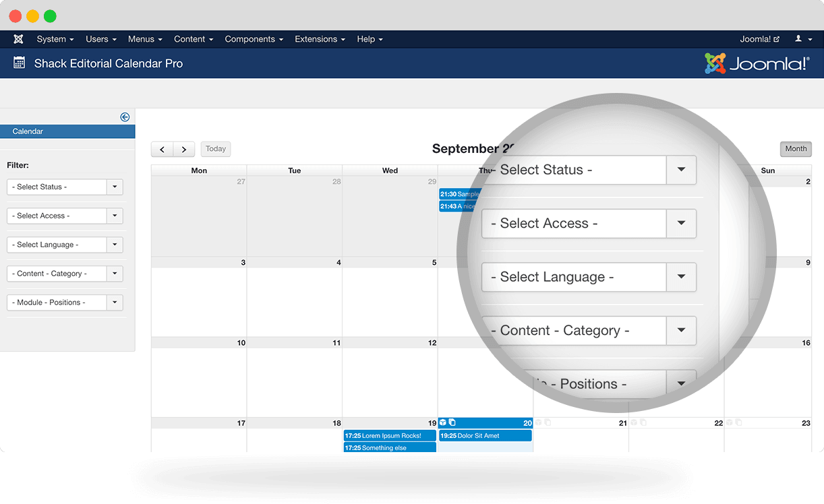Click the Filter: label in the sidebar
Image resolution: width=824 pixels, height=504 pixels.
tap(18, 165)
